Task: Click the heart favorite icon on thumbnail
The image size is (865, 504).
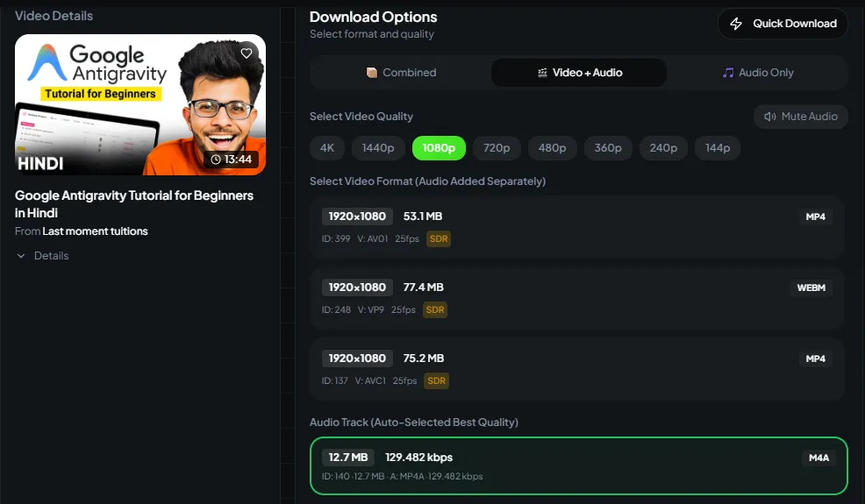Action: (247, 53)
